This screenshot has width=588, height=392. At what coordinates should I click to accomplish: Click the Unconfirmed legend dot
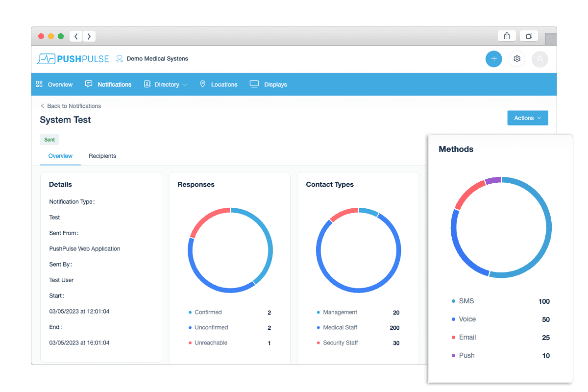[190, 327]
